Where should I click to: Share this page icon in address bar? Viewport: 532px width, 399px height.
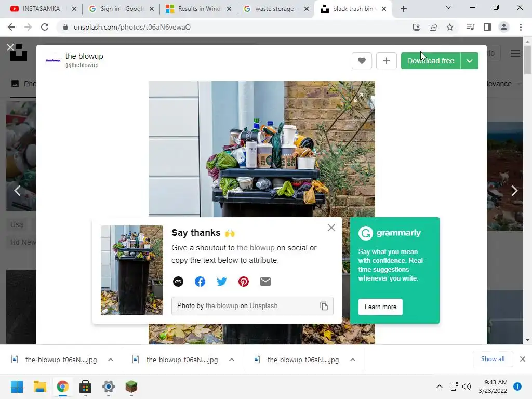[433, 27]
